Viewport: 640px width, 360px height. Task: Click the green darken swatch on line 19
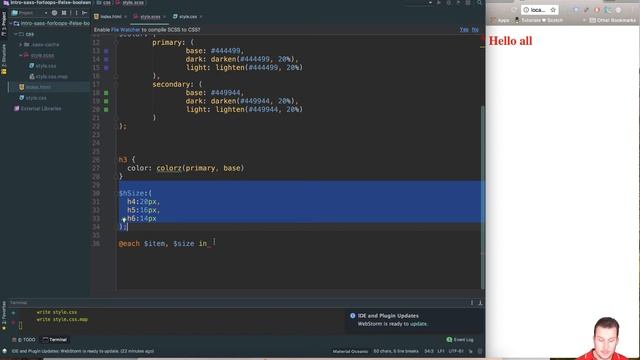[x=106, y=101]
